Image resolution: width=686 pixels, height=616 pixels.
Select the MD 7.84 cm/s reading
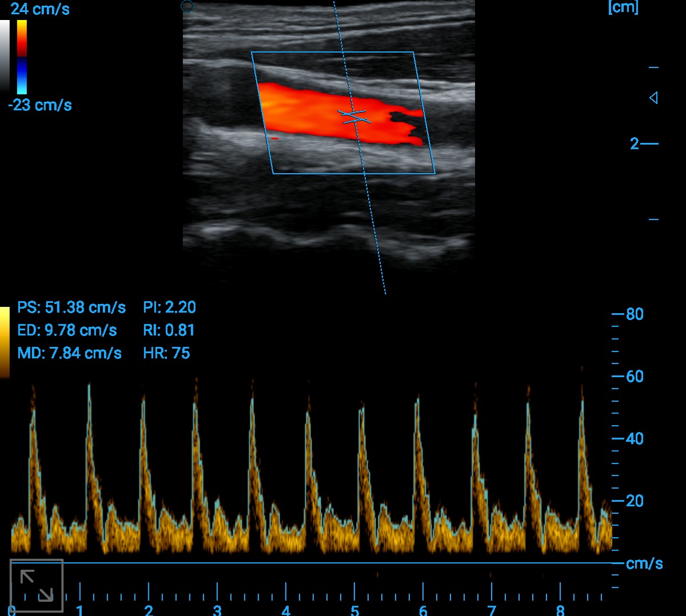(x=69, y=353)
